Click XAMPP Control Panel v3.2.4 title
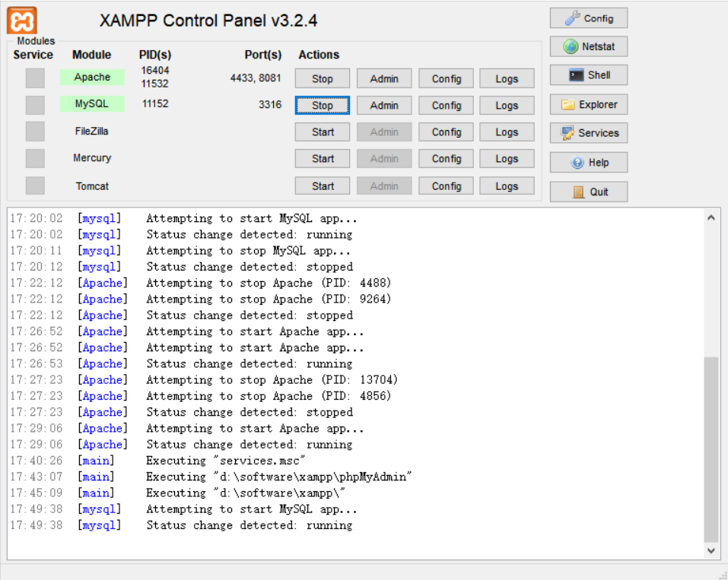 pyautogui.click(x=208, y=21)
